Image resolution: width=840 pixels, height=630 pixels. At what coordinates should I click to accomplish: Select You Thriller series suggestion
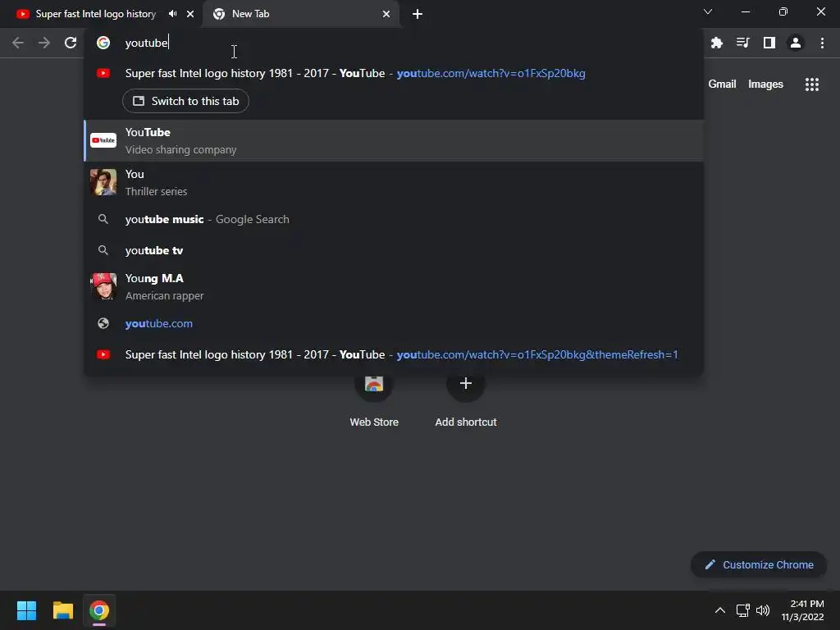click(x=394, y=182)
